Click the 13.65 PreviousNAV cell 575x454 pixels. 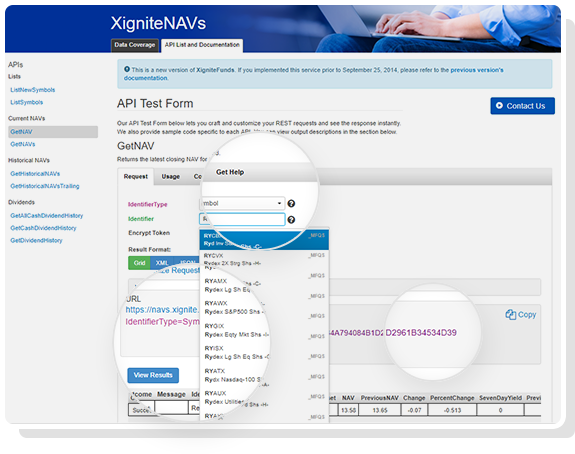(380, 410)
